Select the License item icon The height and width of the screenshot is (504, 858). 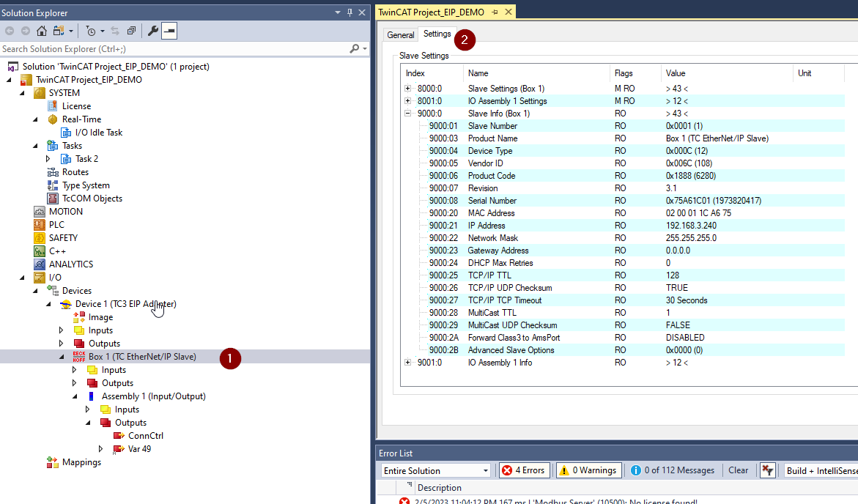tap(53, 106)
